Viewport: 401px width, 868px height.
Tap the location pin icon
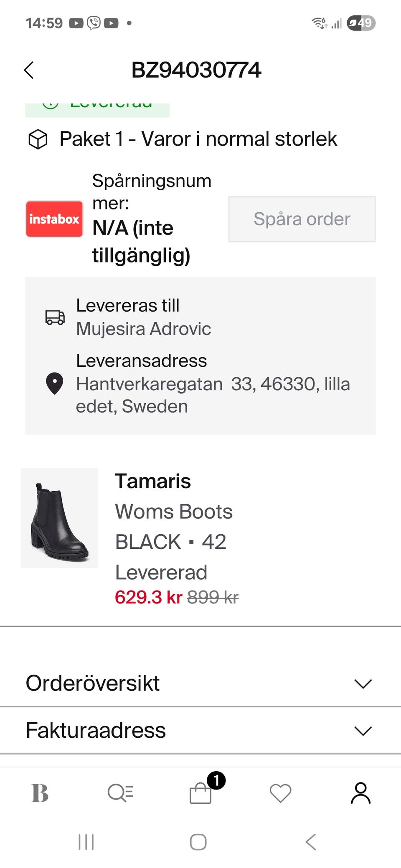tap(54, 383)
